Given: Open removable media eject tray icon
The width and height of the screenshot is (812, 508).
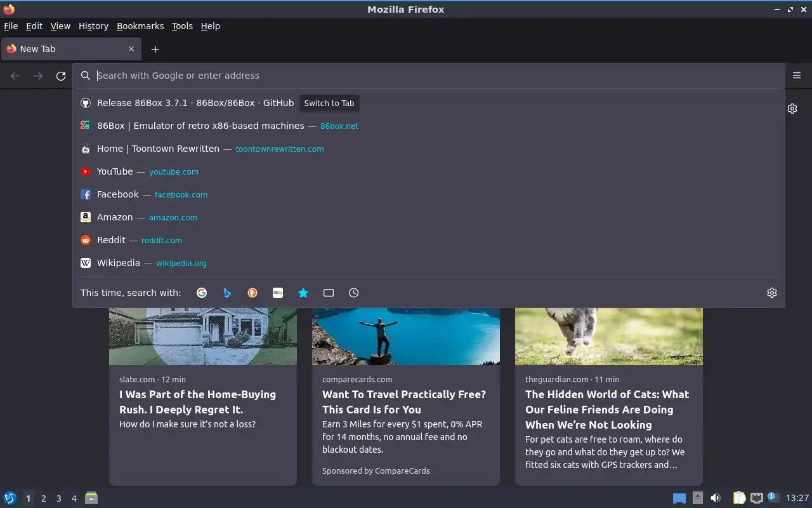Looking at the screenshot, I should click(698, 498).
